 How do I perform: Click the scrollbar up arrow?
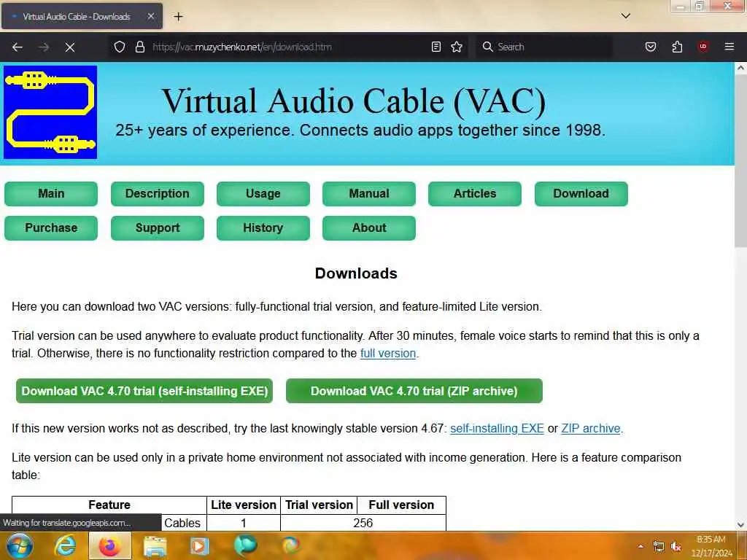pyautogui.click(x=741, y=68)
